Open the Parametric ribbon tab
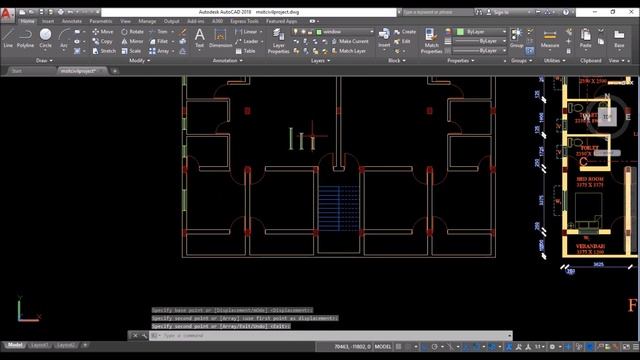 pos(100,21)
